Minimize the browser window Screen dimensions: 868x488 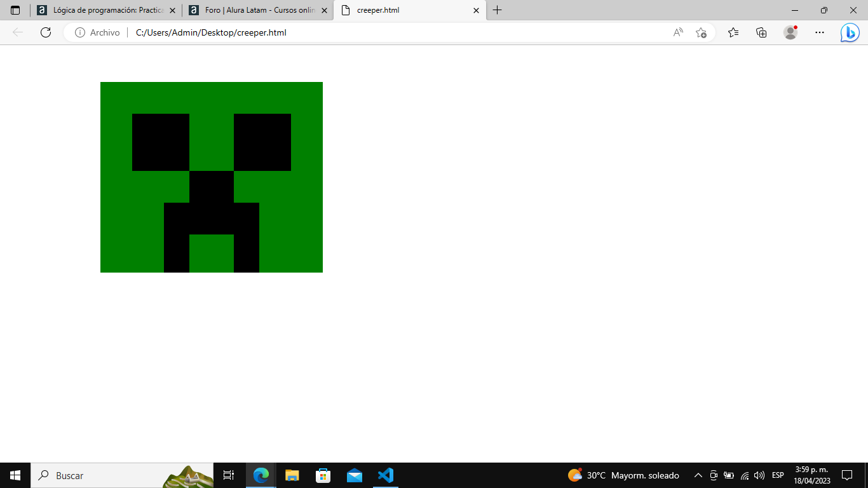pos(795,10)
